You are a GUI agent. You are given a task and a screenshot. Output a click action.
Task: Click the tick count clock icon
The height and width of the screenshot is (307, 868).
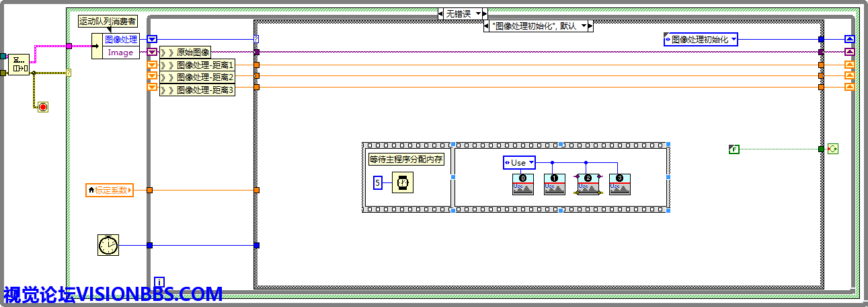pyautogui.click(x=108, y=245)
